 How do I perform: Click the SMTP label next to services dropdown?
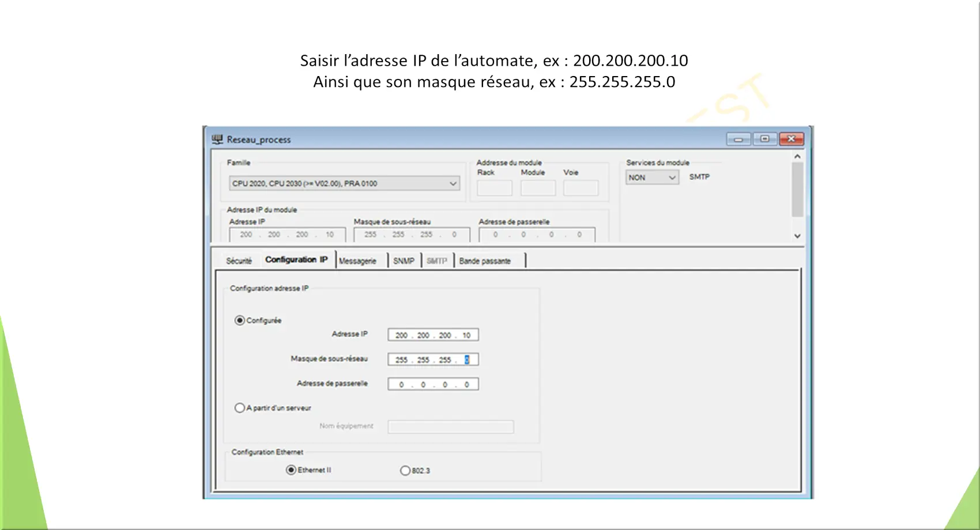click(699, 177)
